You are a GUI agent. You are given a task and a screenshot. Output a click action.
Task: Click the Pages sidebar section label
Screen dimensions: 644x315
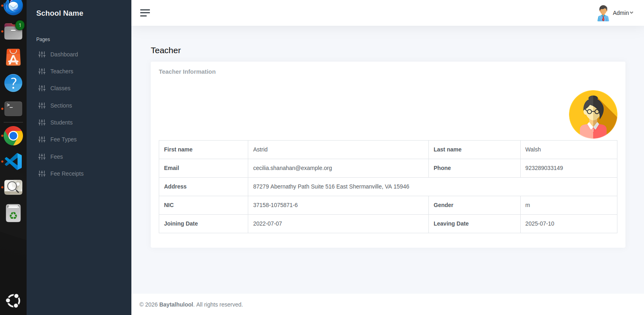[x=43, y=39]
